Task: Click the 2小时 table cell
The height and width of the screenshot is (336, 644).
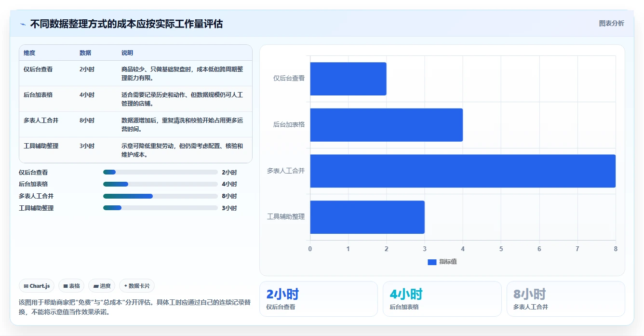Action: coord(87,69)
